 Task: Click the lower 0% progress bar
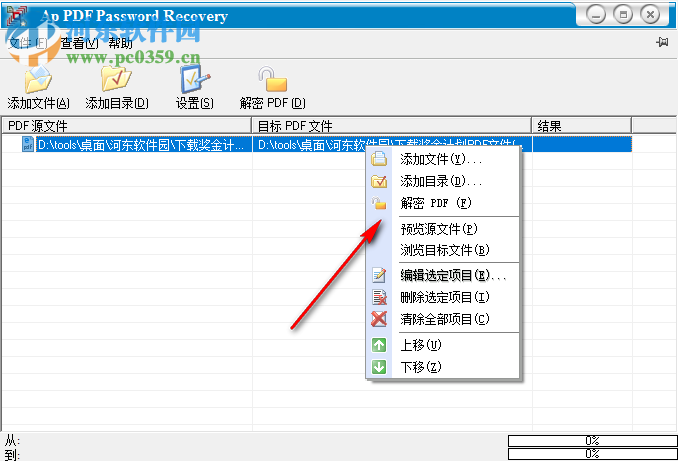(x=592, y=454)
